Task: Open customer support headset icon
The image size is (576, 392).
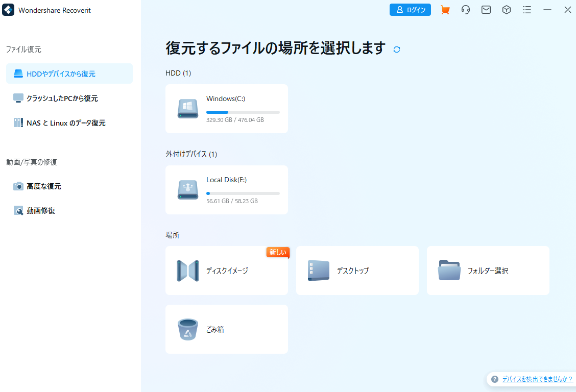Action: point(466,10)
